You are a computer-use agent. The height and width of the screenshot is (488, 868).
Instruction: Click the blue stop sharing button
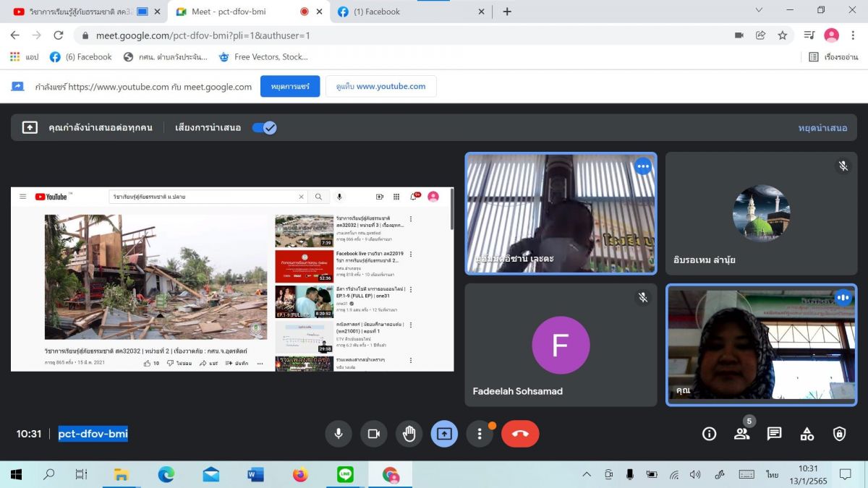[x=290, y=86]
